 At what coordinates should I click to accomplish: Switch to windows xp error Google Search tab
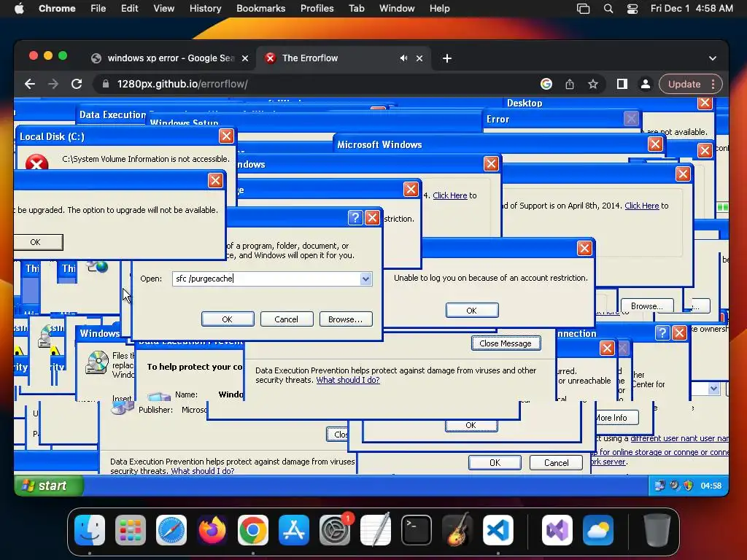[169, 58]
